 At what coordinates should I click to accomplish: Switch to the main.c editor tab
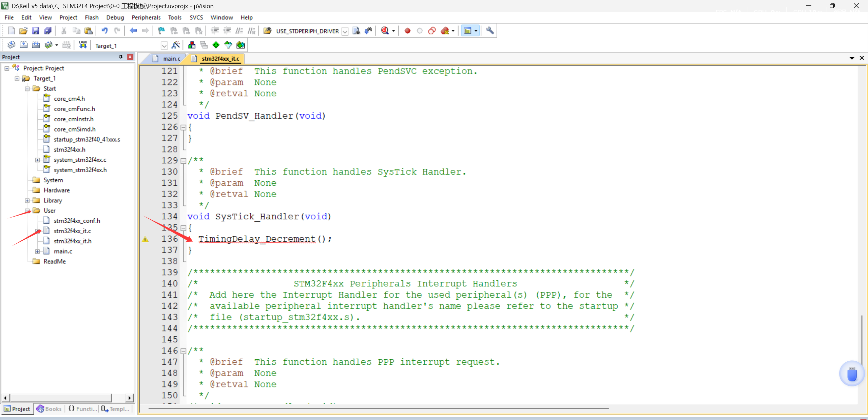(171, 59)
